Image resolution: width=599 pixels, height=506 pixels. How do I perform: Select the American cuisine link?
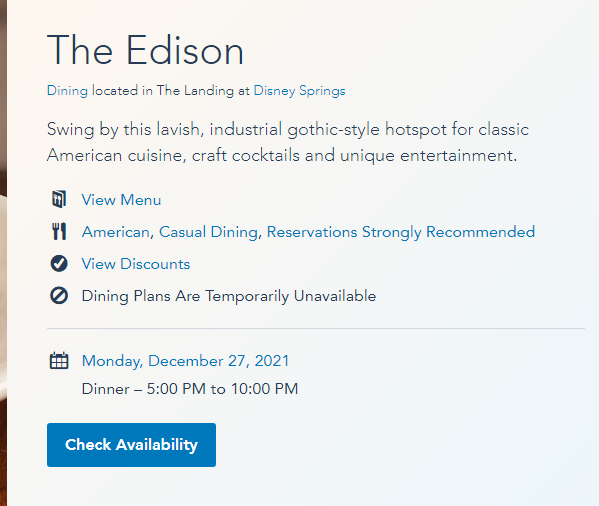point(115,232)
